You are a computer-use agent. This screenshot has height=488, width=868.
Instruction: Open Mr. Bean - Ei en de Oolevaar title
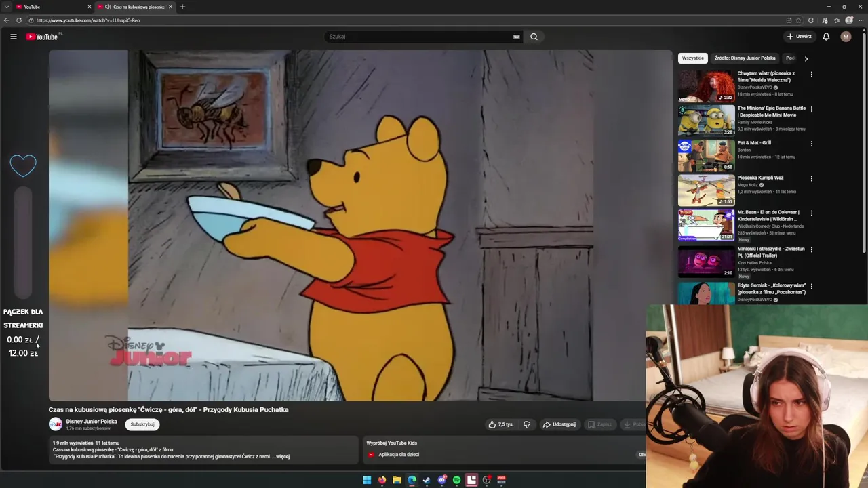768,216
